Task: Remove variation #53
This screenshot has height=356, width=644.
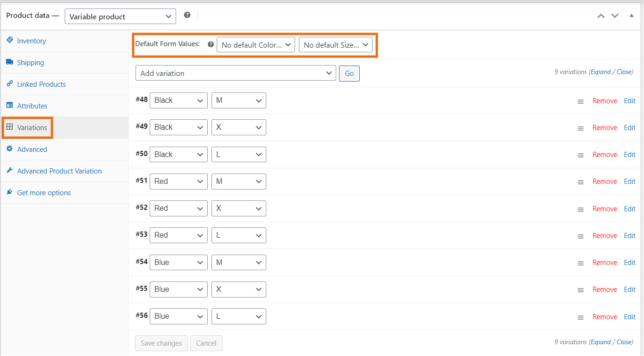Action: [604, 235]
